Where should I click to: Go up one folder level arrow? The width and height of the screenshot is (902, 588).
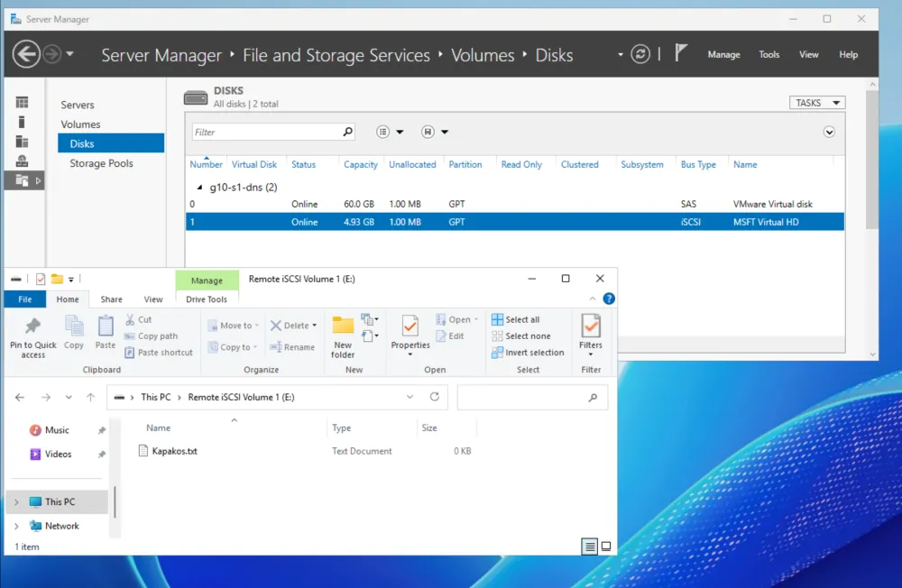click(x=90, y=397)
